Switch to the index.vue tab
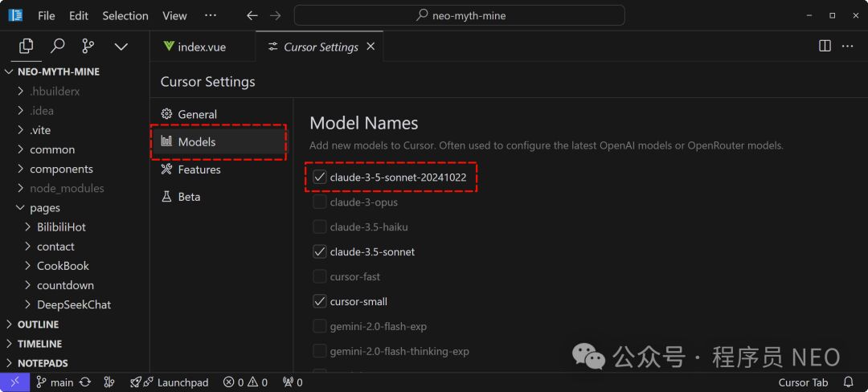The image size is (868, 392). 201,47
